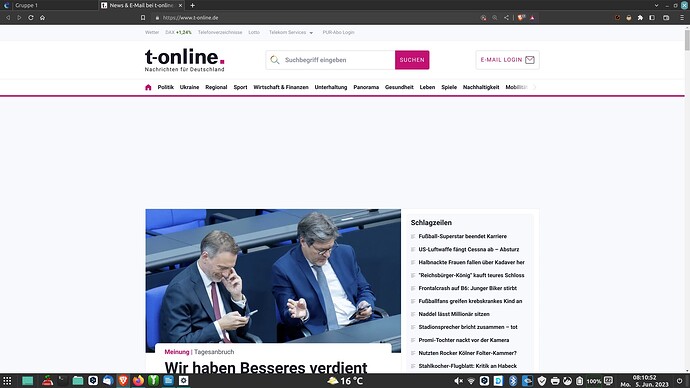The image size is (690, 388).
Task: Open the Lotto link
Action: click(x=254, y=33)
